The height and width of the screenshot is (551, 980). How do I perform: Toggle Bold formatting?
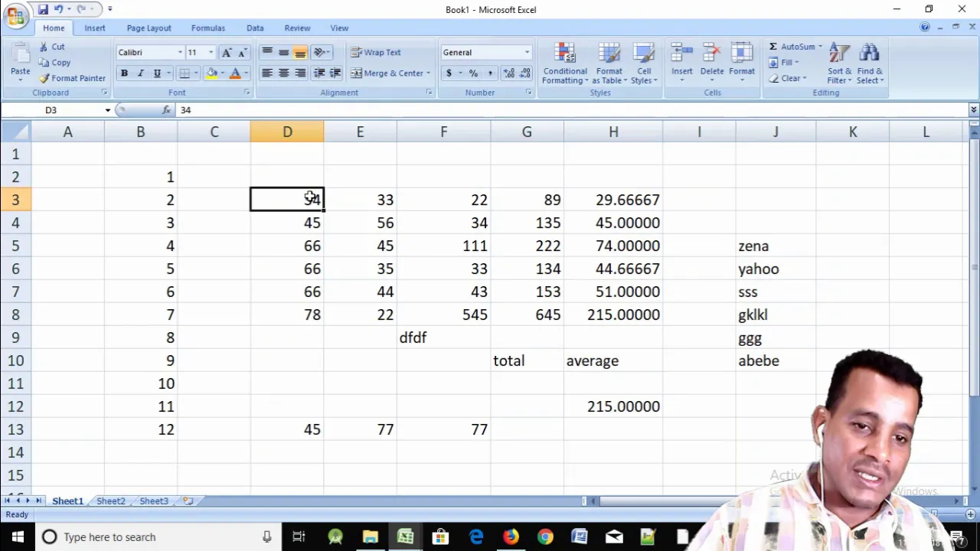[124, 73]
